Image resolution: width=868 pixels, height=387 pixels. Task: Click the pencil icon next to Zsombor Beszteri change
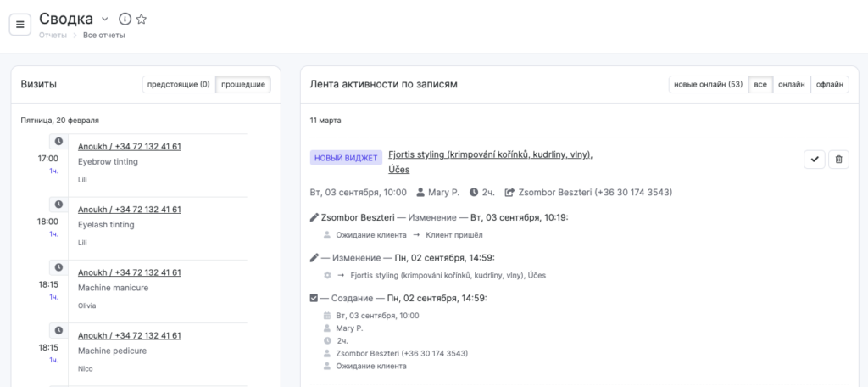click(x=314, y=217)
